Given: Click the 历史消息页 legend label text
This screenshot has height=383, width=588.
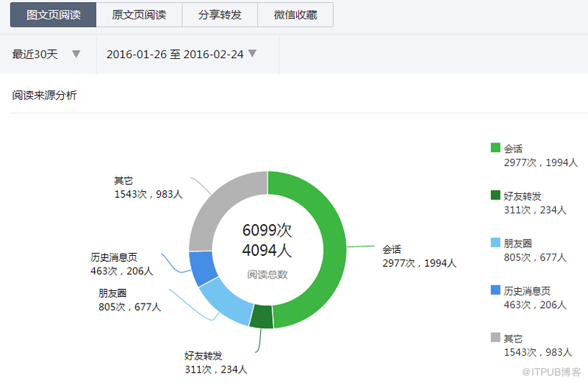Looking at the screenshot, I should (527, 291).
